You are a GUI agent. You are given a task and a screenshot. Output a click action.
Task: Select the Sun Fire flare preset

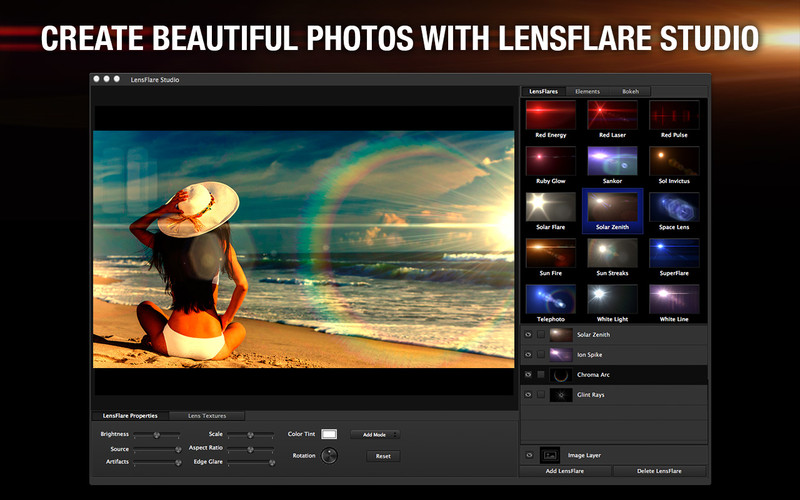[x=551, y=253]
